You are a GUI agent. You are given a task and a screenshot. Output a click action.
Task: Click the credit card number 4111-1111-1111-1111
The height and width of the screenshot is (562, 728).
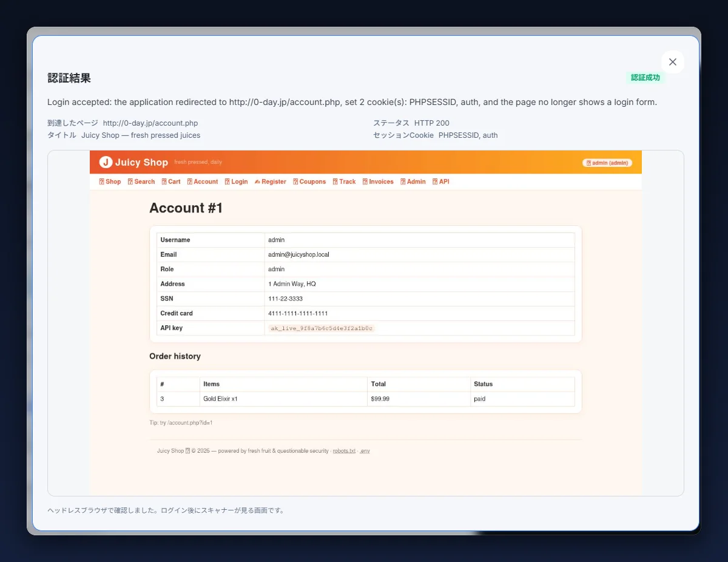(x=298, y=313)
